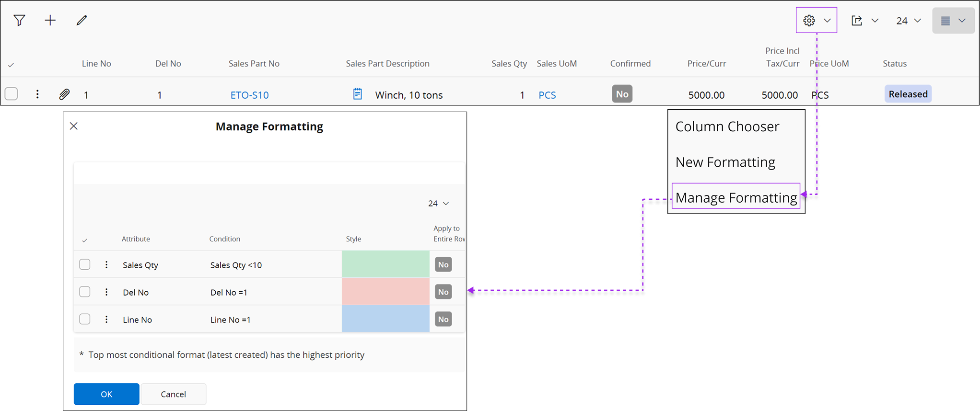This screenshot has height=411, width=980.
Task: Open row actions menu for ETO-S10 line
Action: (x=37, y=94)
